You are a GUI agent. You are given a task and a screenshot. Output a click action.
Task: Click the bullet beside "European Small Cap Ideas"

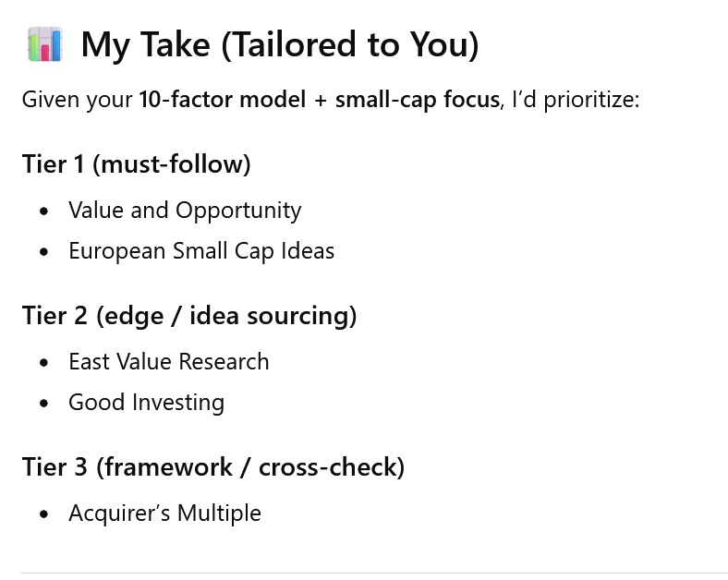tap(45, 251)
